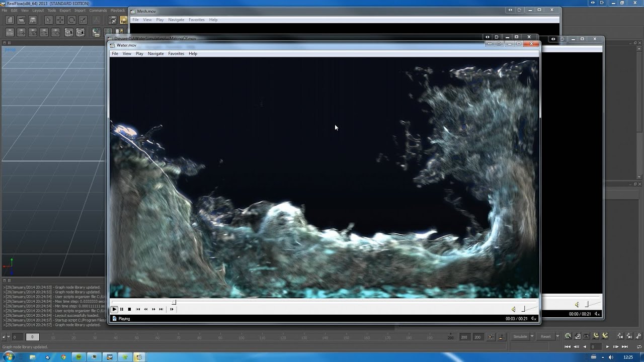Open RealFlow Layout menu

click(38, 11)
